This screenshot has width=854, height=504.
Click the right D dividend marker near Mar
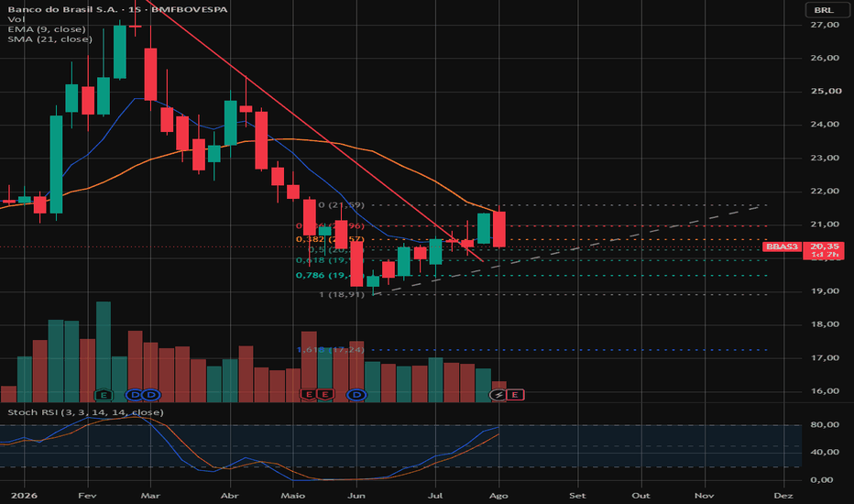(x=151, y=395)
